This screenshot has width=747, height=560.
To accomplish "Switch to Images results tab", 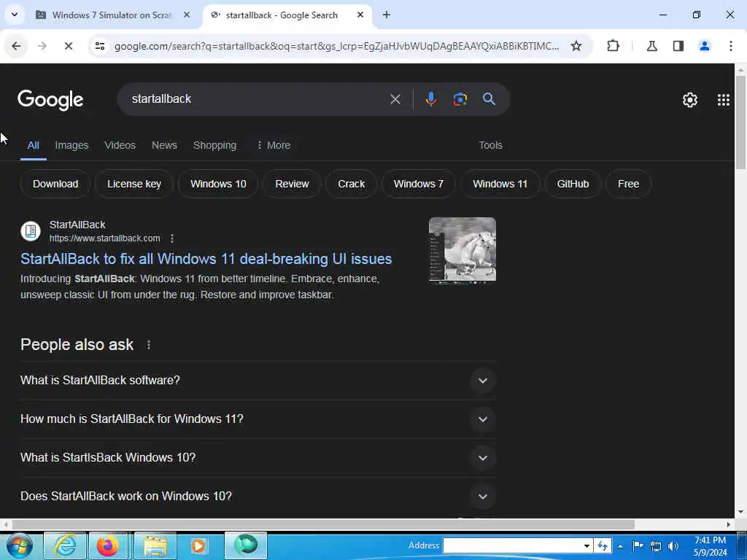I will point(71,145).
